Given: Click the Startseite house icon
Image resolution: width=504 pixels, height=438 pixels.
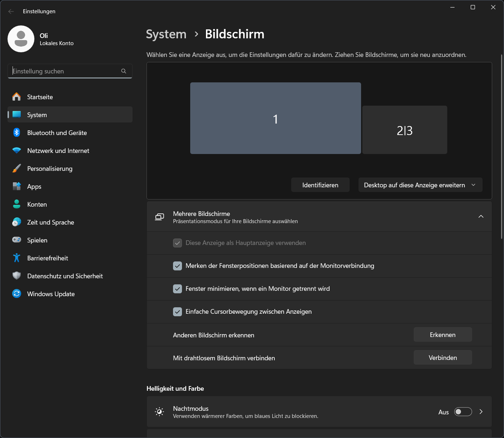Looking at the screenshot, I should [16, 97].
